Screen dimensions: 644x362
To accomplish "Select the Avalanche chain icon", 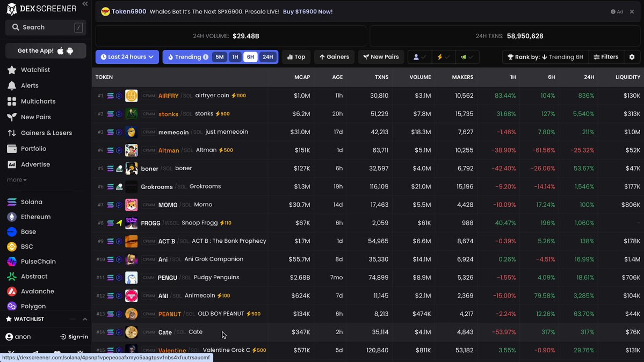I will click(x=12, y=291).
